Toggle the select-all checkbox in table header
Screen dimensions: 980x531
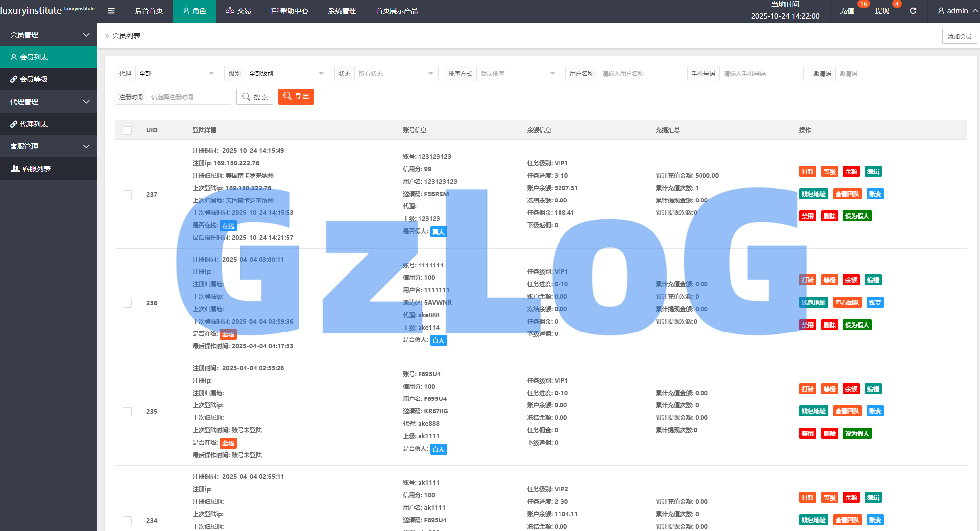tap(127, 130)
